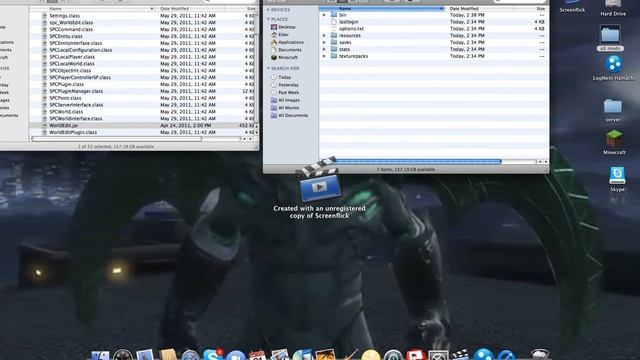Expand the stats folder disclosure triangle

(324, 49)
